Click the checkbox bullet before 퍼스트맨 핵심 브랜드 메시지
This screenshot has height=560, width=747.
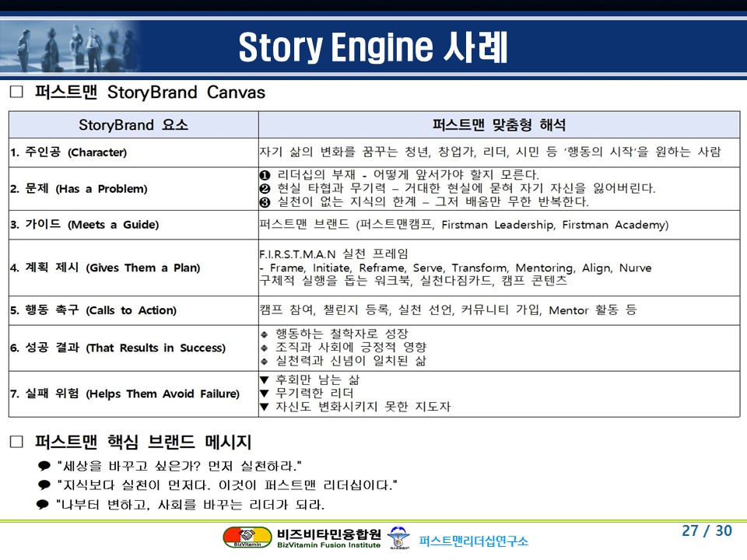(16, 442)
